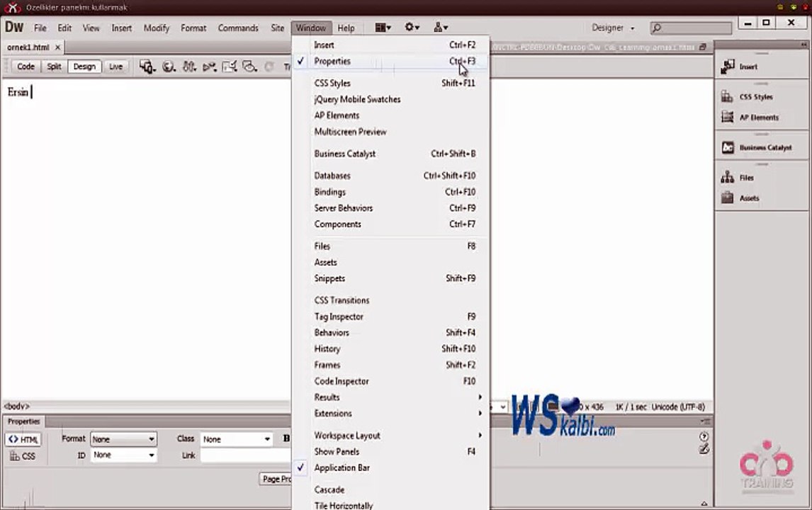Choose jQuery Mobile Swatches menu item
This screenshot has height=510, width=812.
point(391,99)
